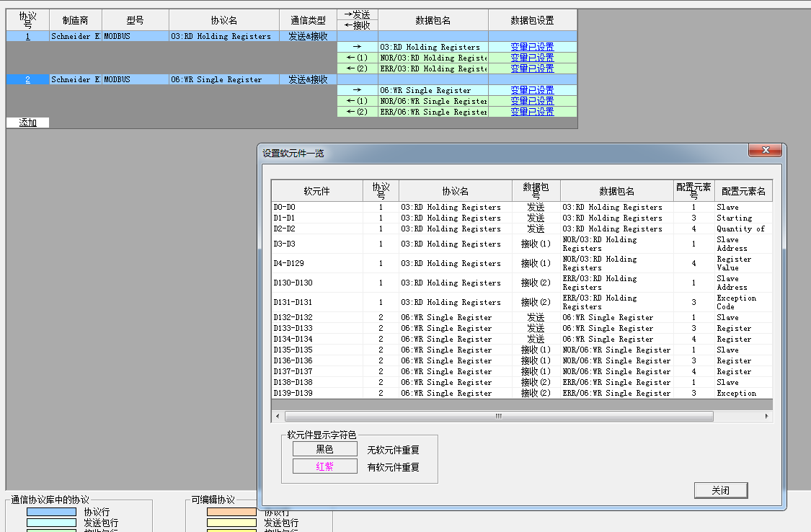
Task: Click protocol number 2 link
Action: [27, 79]
